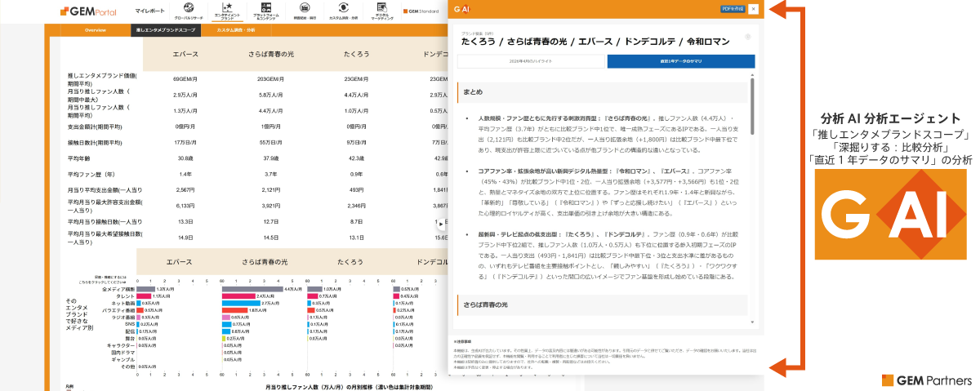The height and width of the screenshot is (391, 980).
Task: Click the scroll-up arrow of AI panel
Action: coord(752,76)
